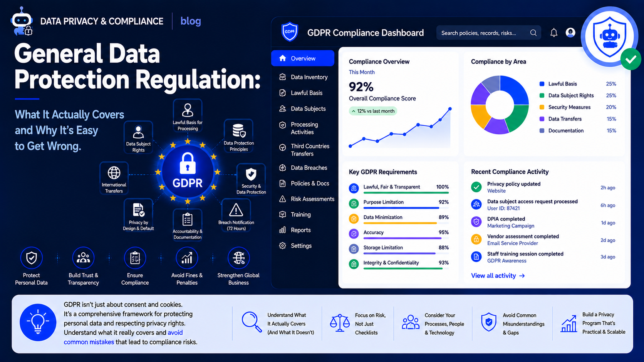Click the Security & Data Protection shield icon
The height and width of the screenshot is (362, 644).
pos(251,174)
